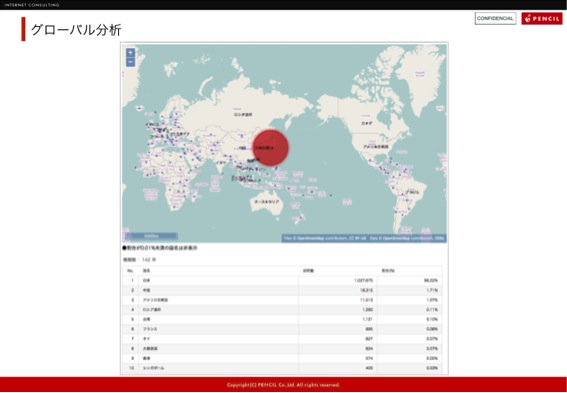567x393 pixels.
Task: Click the グローバル分析 slide title
Action: 76,30
